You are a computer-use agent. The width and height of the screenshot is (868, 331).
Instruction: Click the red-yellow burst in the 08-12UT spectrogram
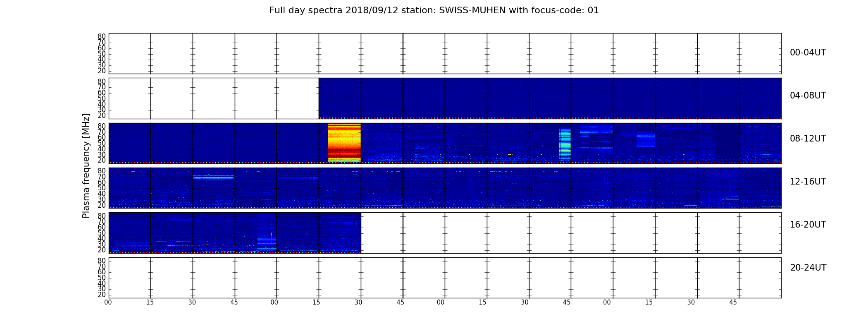(344, 143)
